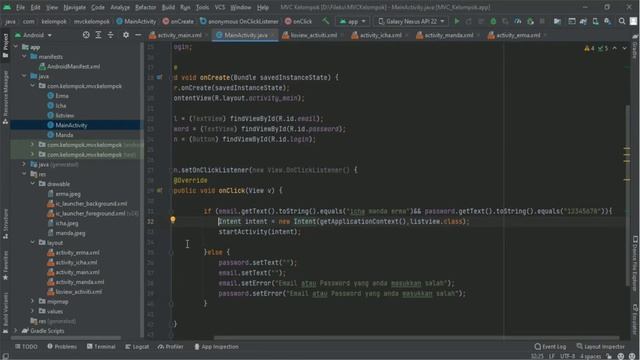Open the Project tool window sidebar button

(x=5, y=45)
